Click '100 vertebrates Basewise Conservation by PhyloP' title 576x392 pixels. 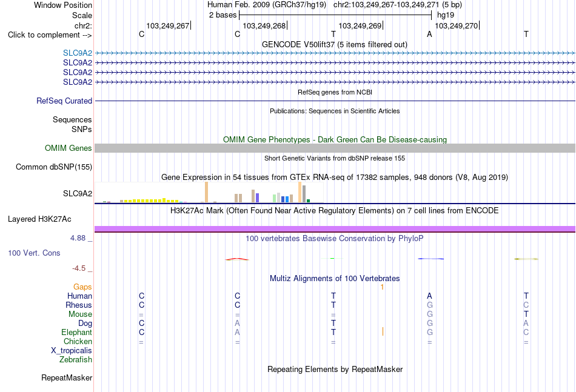(335, 239)
